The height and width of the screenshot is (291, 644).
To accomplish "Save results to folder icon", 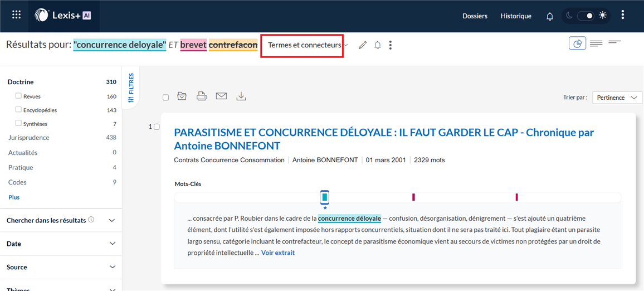I will [x=182, y=96].
